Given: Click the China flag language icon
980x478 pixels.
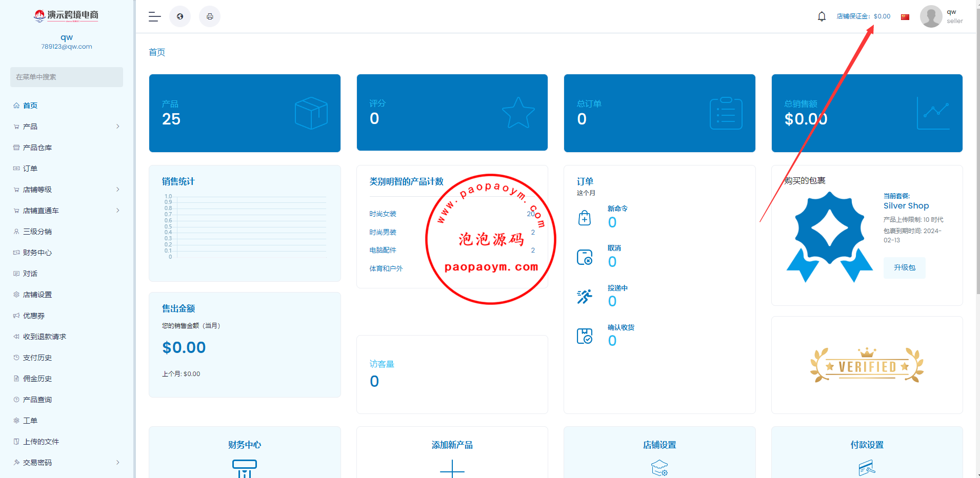Looking at the screenshot, I should (x=905, y=17).
